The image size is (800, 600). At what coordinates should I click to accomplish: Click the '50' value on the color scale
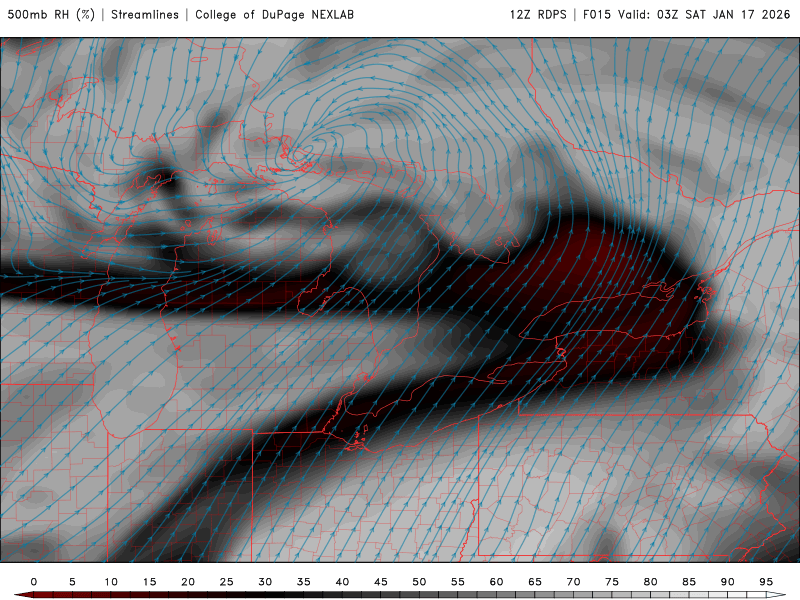click(x=419, y=582)
